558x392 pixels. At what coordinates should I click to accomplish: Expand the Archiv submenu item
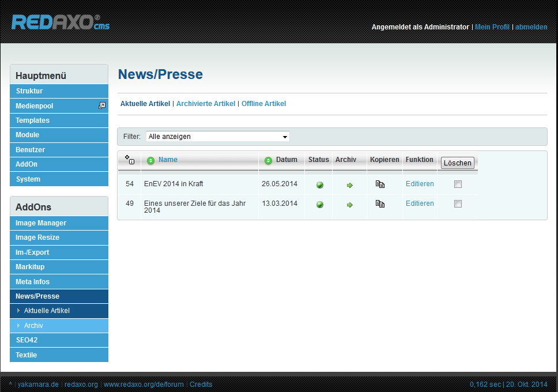click(33, 326)
